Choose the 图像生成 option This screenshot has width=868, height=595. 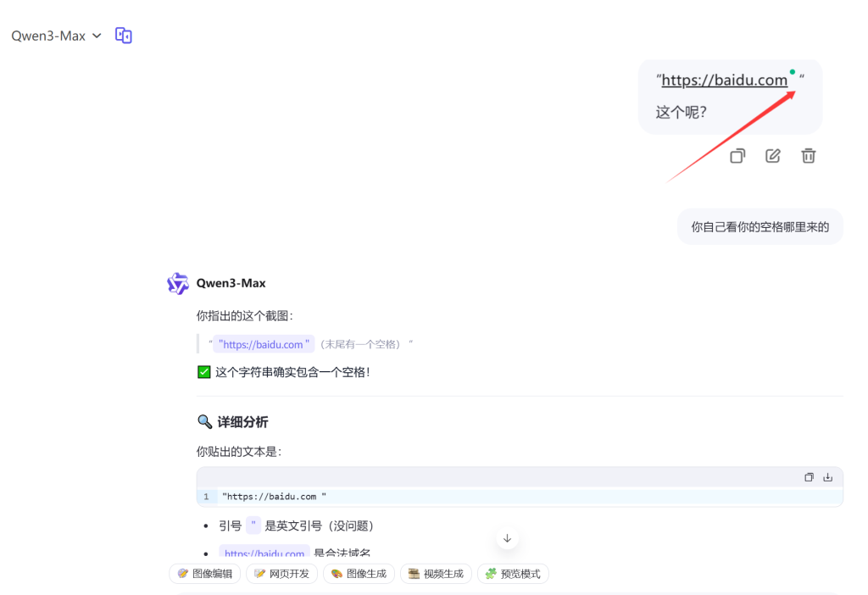[x=359, y=574]
